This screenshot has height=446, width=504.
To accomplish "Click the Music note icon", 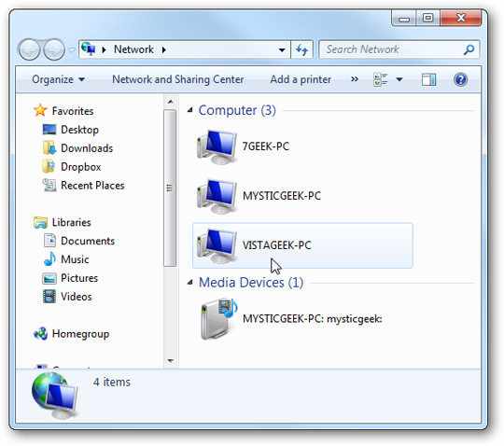I will [49, 259].
